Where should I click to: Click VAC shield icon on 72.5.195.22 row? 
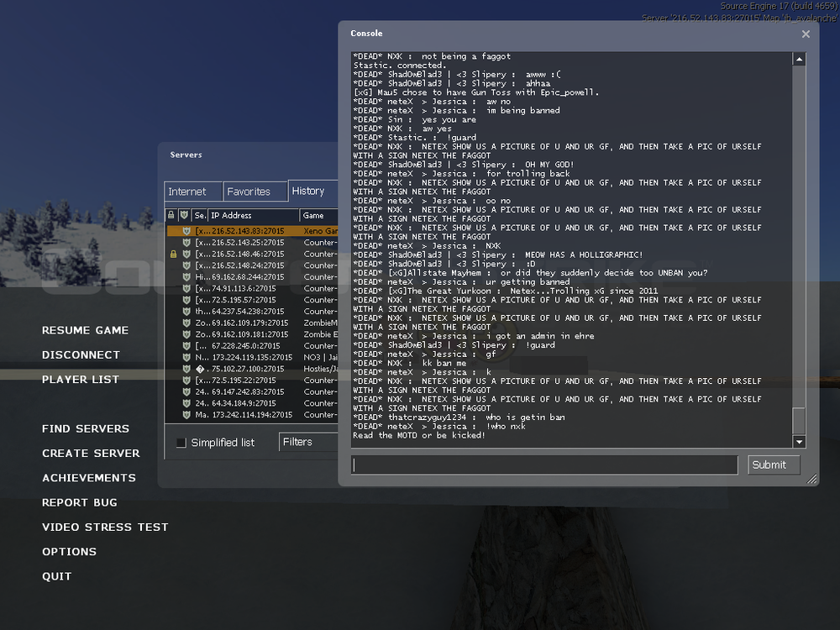(186, 381)
